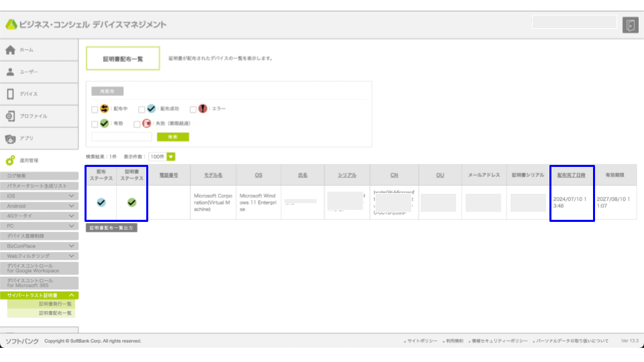The image size is (644, 362).
Task: Click the search keyword input field
Action: [x=121, y=137]
